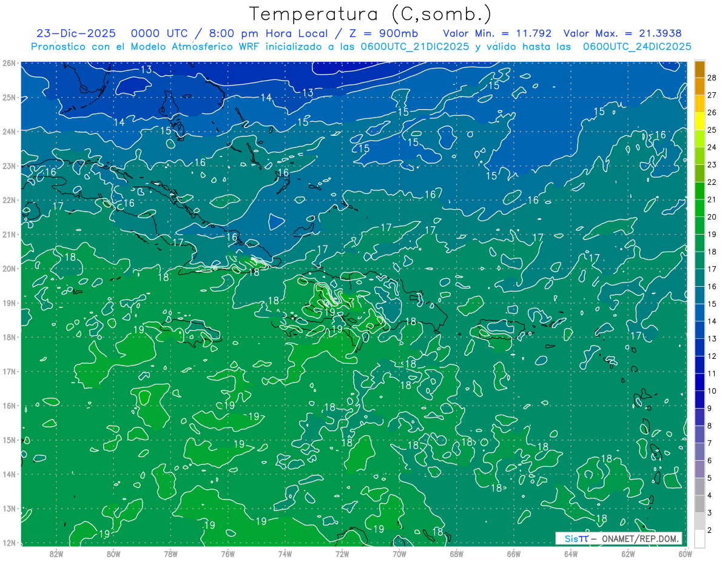Click the 60W longitude axis label

click(x=685, y=554)
